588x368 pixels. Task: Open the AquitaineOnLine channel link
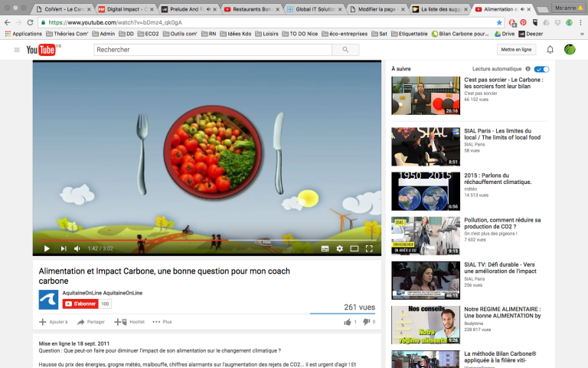pyautogui.click(x=103, y=293)
